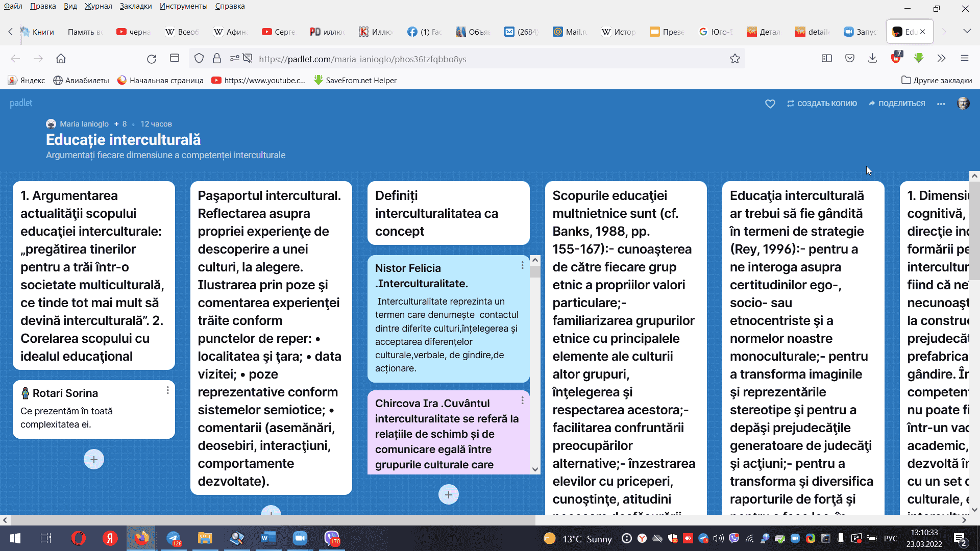The height and width of the screenshot is (551, 980).
Task: Open the Журнал menu
Action: coord(98,6)
